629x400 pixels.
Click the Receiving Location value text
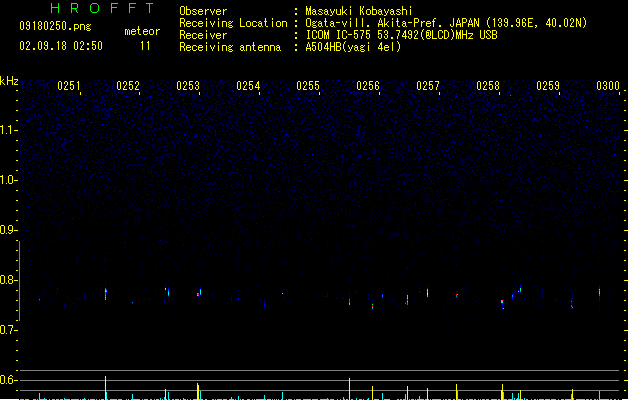coord(446,23)
